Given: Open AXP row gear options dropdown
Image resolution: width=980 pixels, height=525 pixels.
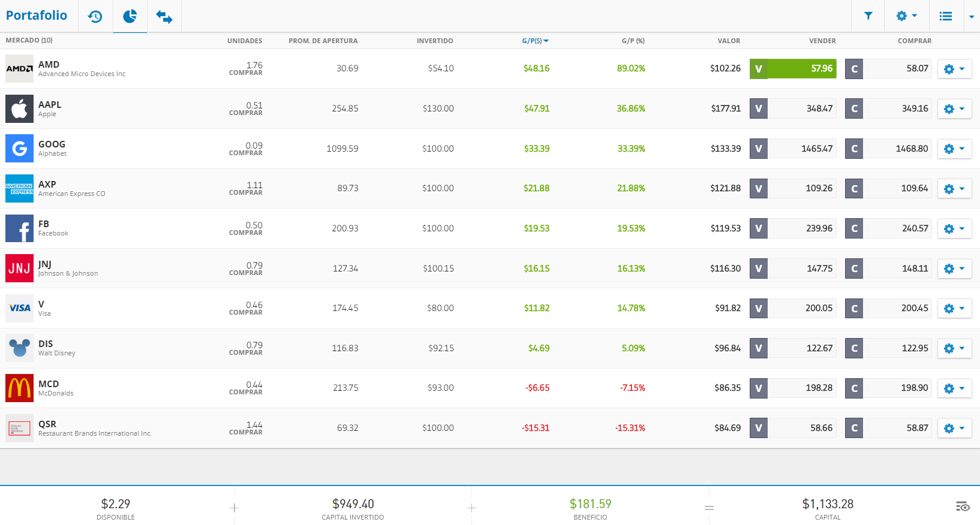Looking at the screenshot, I should coord(954,188).
